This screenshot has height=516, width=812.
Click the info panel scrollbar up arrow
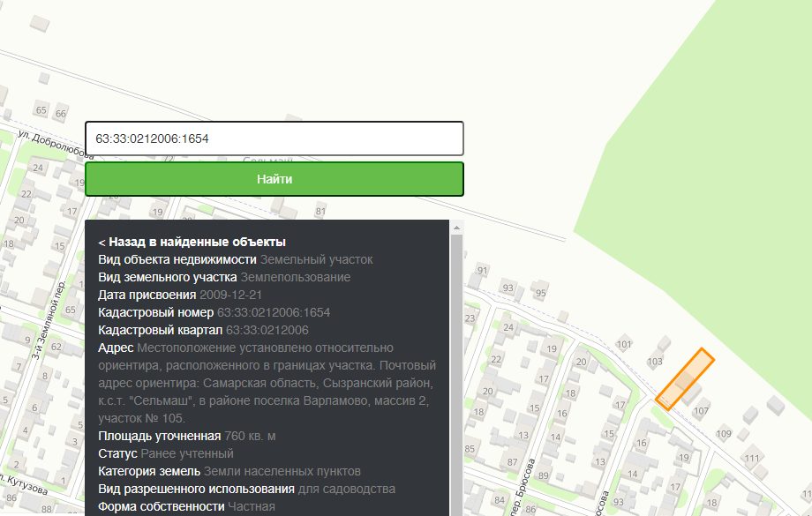point(457,228)
